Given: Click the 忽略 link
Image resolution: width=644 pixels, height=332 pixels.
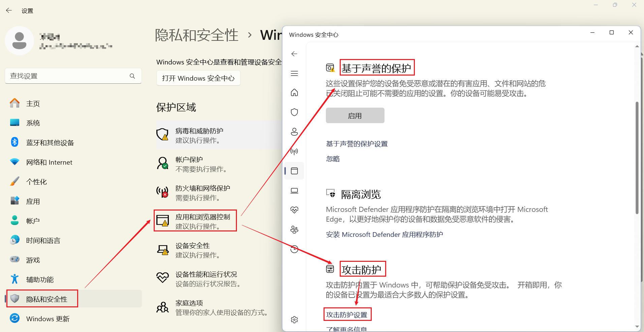Looking at the screenshot, I should (x=333, y=159).
